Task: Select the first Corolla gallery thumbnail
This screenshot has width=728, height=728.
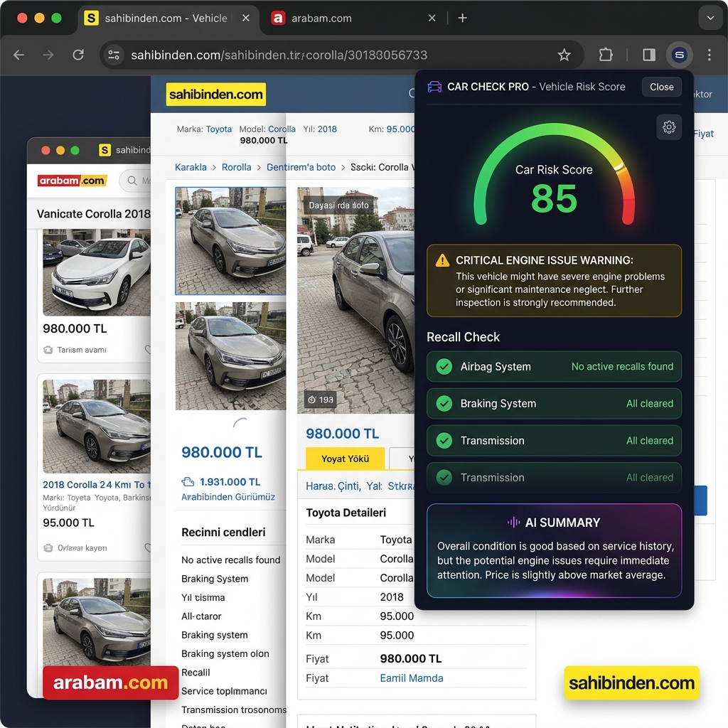Action: click(x=230, y=240)
